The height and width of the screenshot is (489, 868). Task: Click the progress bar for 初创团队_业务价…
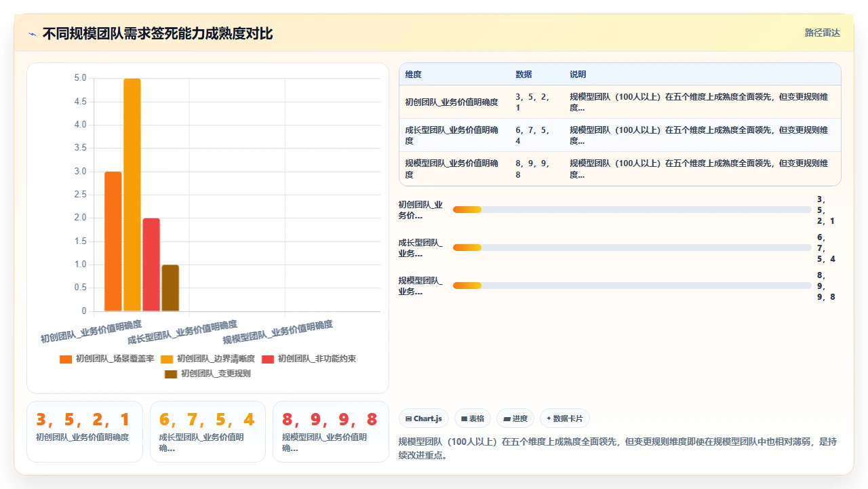coord(632,210)
